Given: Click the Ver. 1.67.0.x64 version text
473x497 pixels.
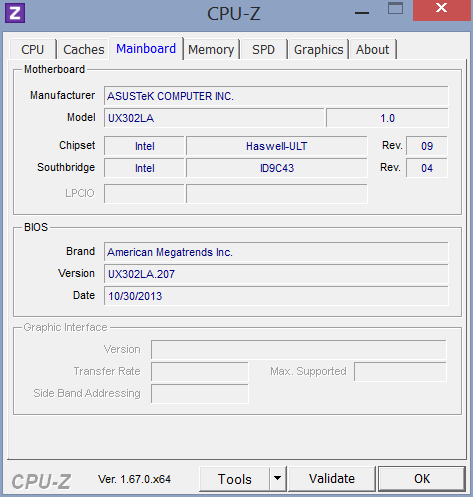Looking at the screenshot, I should pos(134,479).
